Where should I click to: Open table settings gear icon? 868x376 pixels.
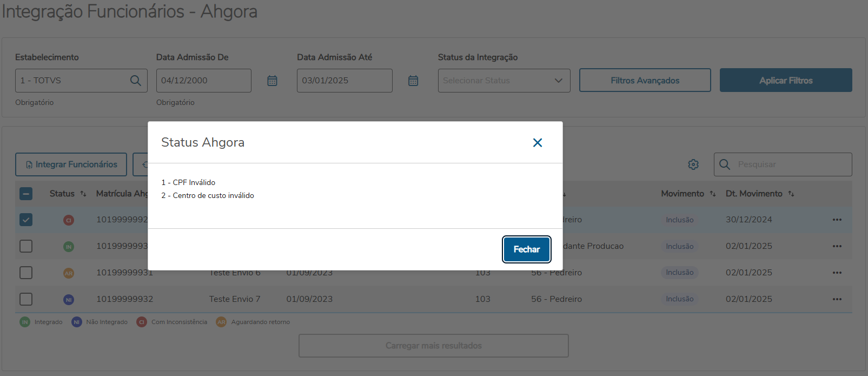693,164
